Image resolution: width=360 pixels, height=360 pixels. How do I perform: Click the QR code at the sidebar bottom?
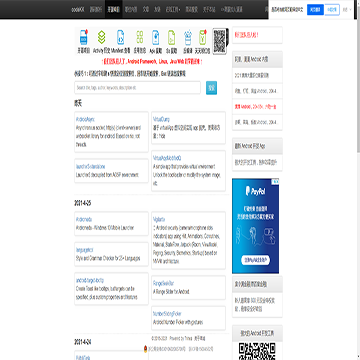point(257,351)
